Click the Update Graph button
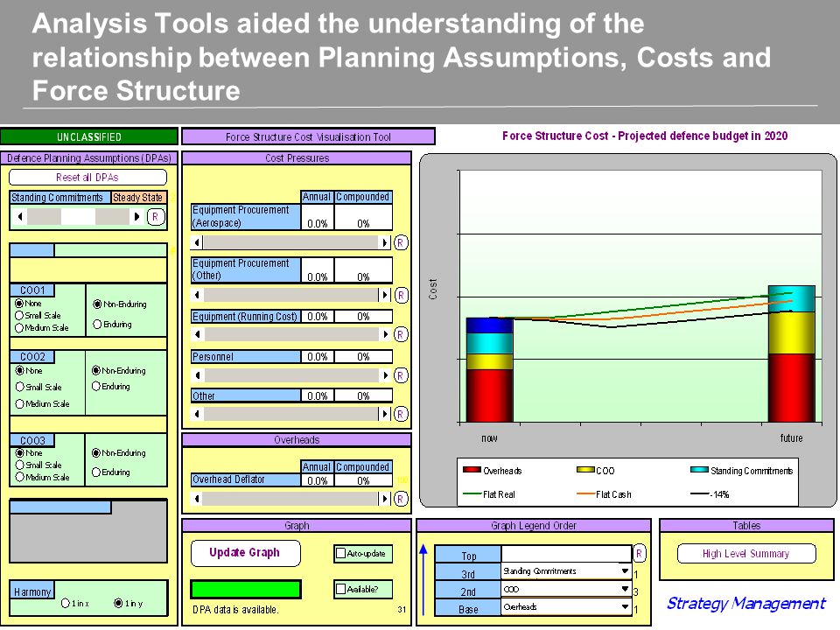840x630 pixels. click(x=245, y=553)
